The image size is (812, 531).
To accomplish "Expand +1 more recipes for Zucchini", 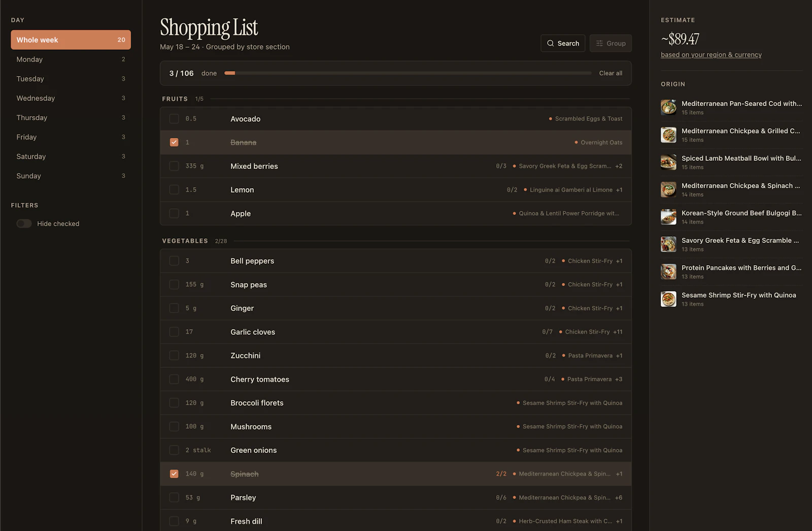I will 619,356.
